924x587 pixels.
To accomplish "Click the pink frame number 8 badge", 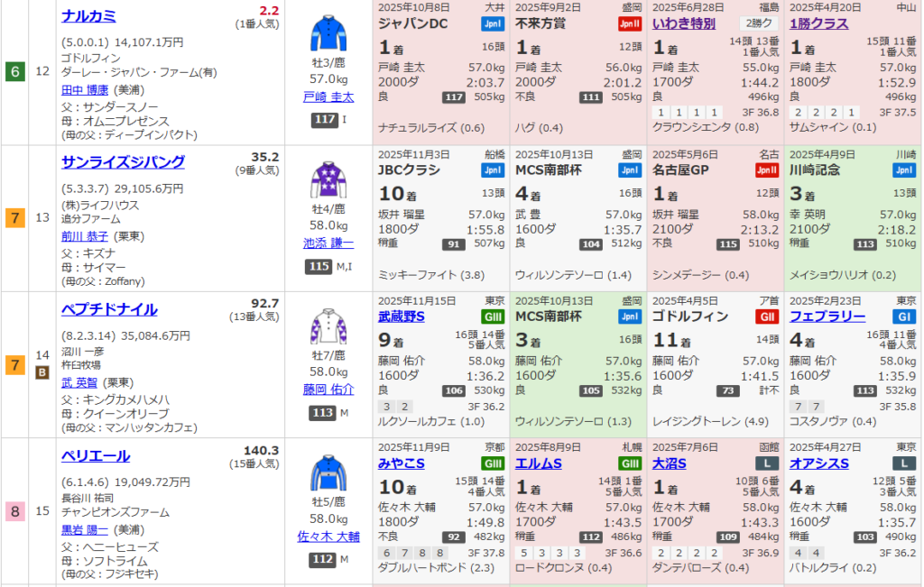I will pyautogui.click(x=15, y=511).
